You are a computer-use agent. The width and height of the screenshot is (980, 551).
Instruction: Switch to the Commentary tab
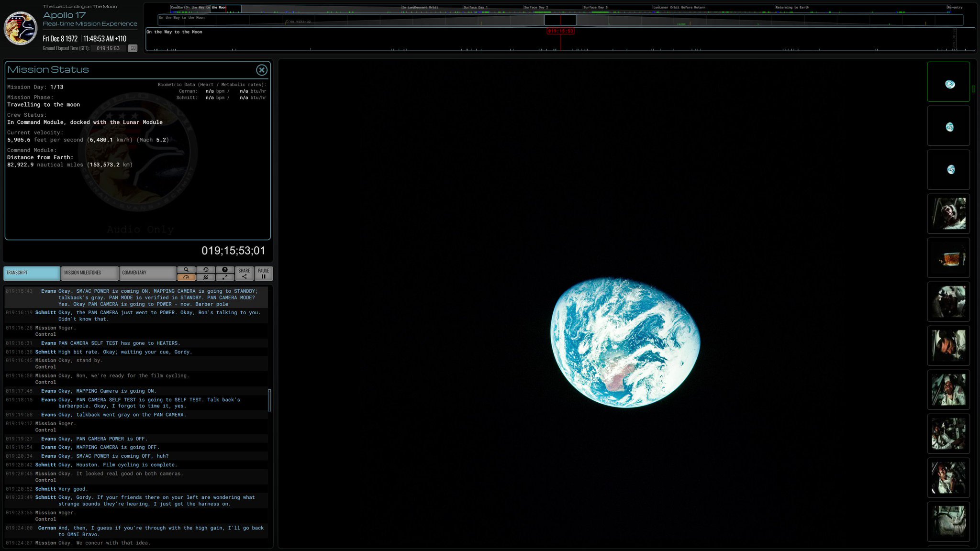click(147, 273)
